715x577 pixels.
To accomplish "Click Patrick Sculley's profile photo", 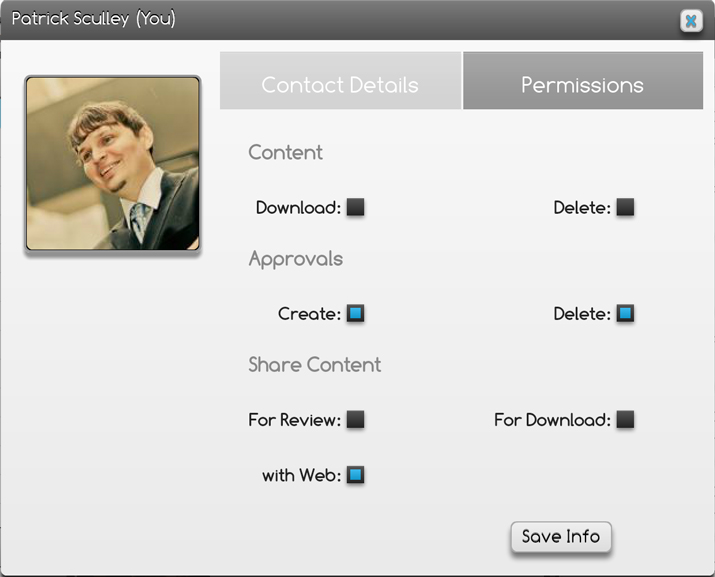I will [113, 163].
